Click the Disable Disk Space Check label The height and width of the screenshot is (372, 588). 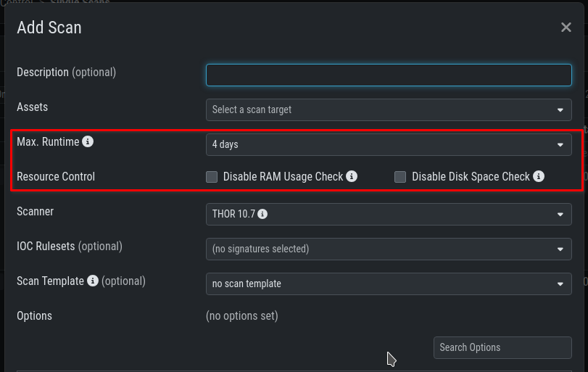pos(471,176)
